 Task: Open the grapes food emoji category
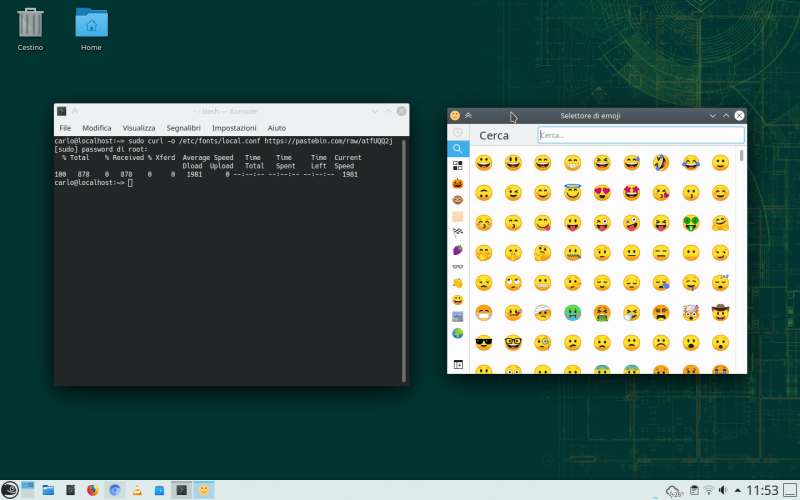pyautogui.click(x=458, y=249)
